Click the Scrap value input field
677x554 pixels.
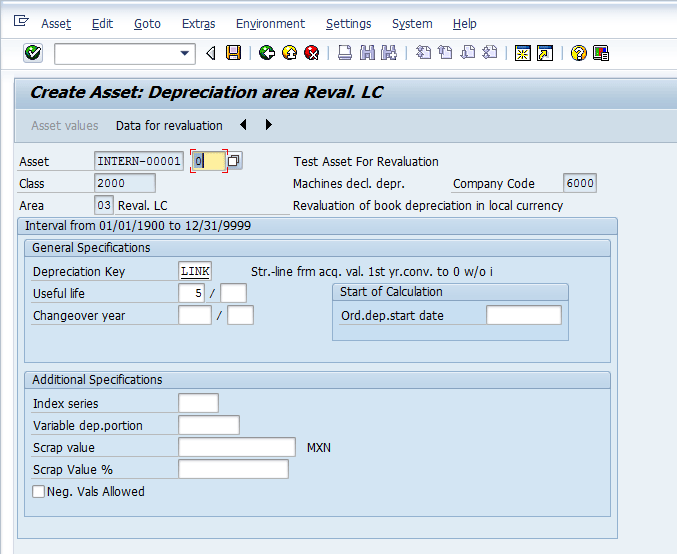(x=236, y=447)
